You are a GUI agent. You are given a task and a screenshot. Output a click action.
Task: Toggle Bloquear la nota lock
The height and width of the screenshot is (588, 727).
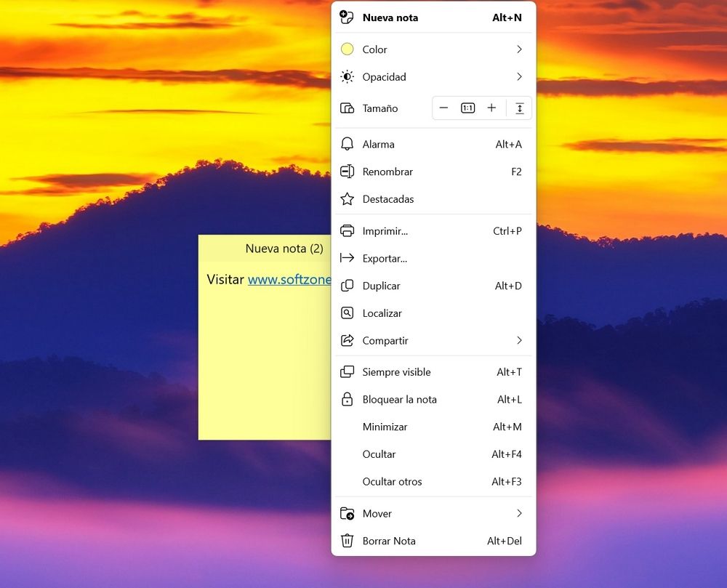(399, 400)
